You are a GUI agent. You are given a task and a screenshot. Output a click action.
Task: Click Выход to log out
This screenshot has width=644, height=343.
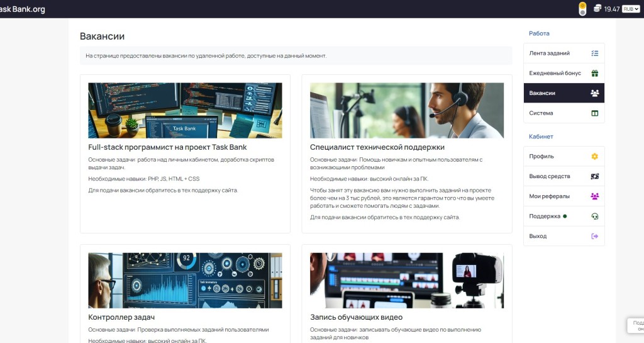(x=563, y=236)
